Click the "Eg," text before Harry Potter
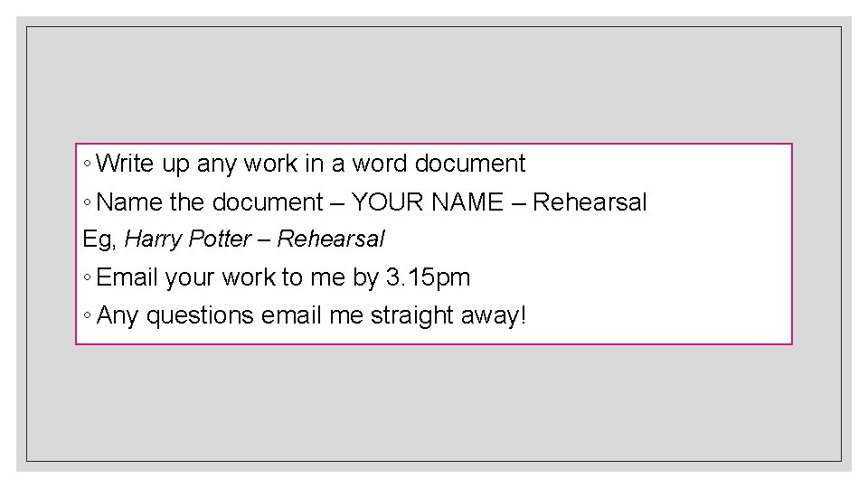The height and width of the screenshot is (488, 868). [x=99, y=239]
